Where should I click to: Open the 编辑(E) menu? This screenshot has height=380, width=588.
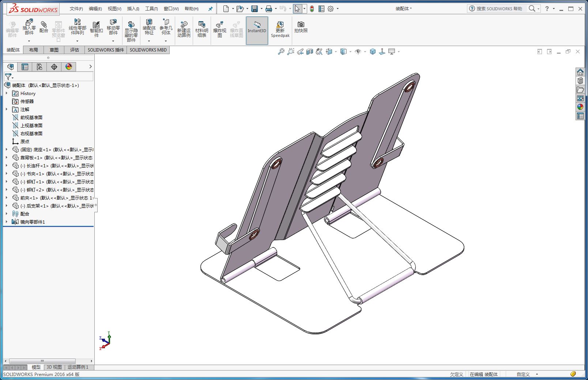[95, 9]
